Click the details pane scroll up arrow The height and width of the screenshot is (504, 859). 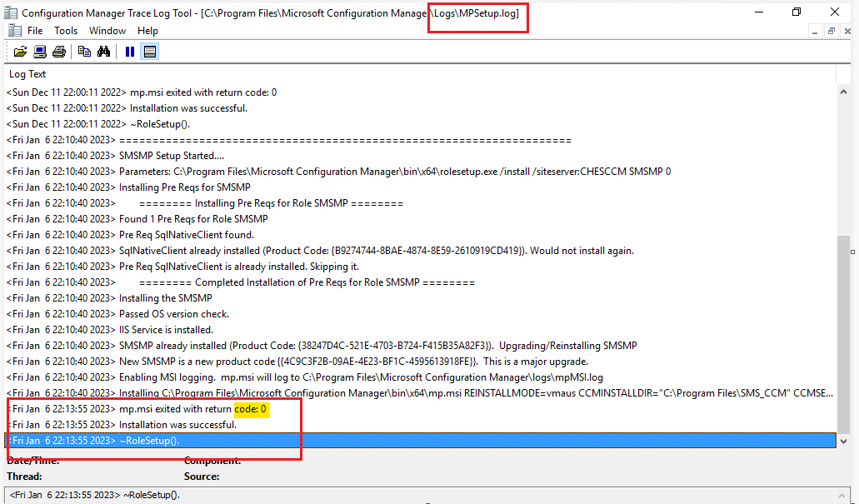pyautogui.click(x=842, y=495)
